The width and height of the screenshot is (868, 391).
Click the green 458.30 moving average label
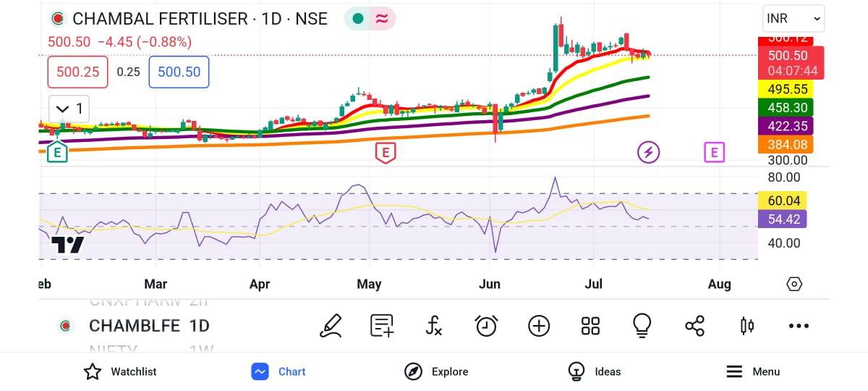point(786,107)
